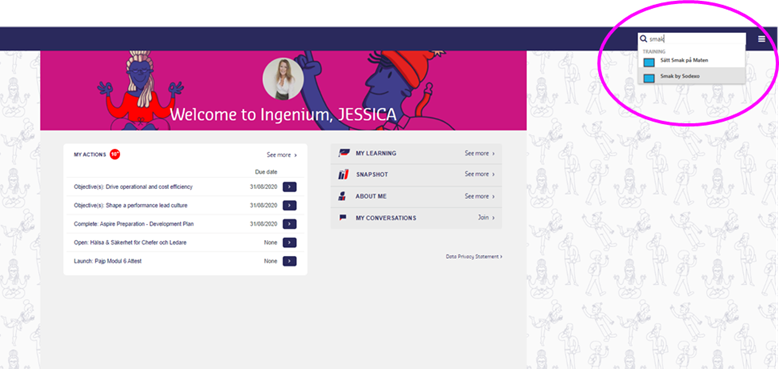This screenshot has height=369, width=779.
Task: Click the search magnifier icon
Action: coord(643,39)
